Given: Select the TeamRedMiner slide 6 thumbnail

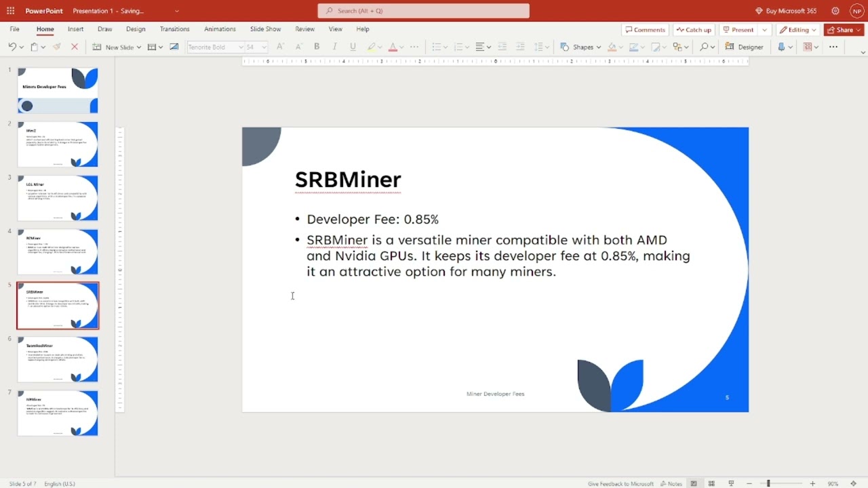Looking at the screenshot, I should 58,359.
